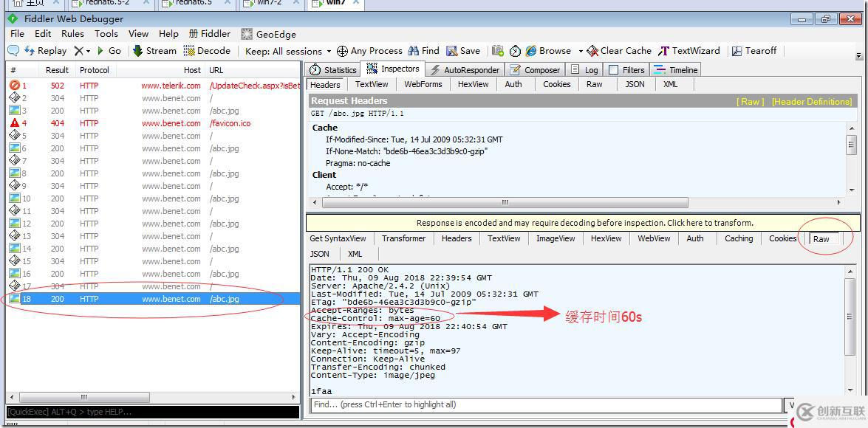This screenshot has width=868, height=428.
Task: Open the Header Definitions link
Action: 811,101
